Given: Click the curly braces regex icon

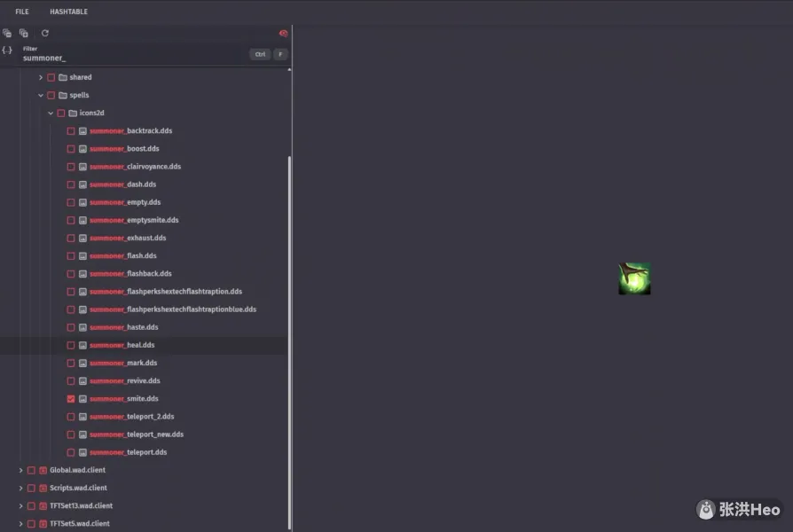Looking at the screenshot, I should pos(7,51).
